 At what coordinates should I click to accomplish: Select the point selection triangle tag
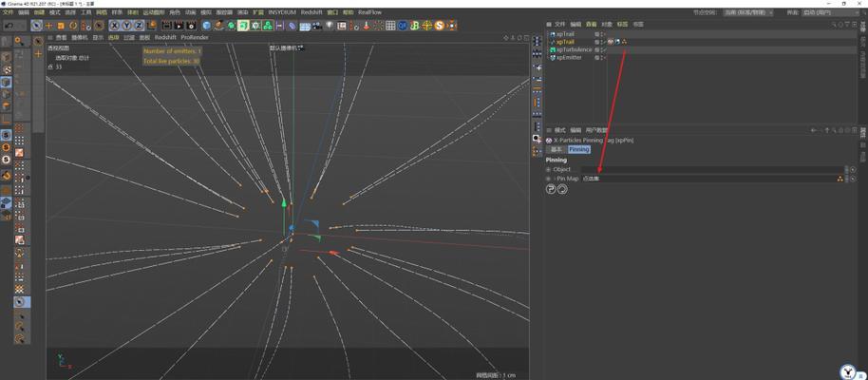click(x=625, y=42)
